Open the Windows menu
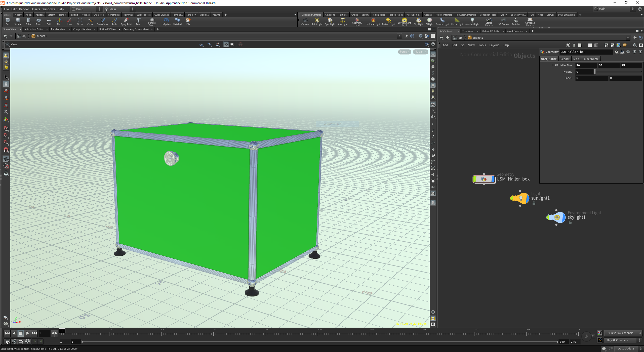 49,9
